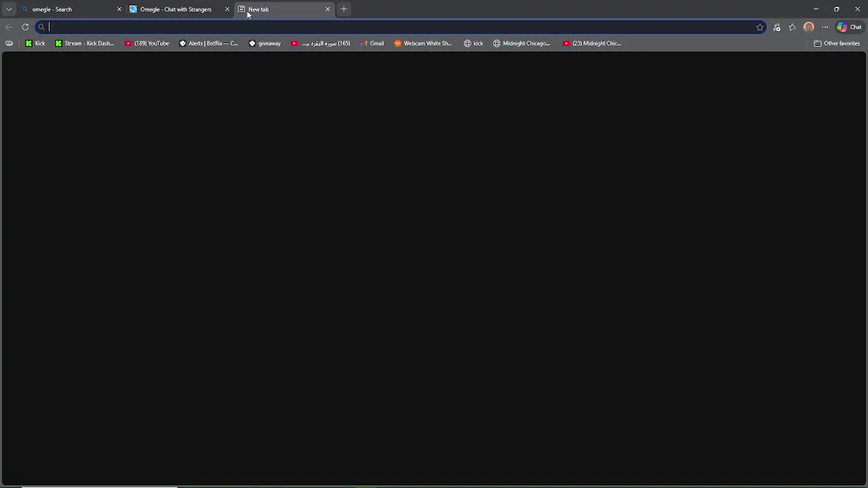The width and height of the screenshot is (868, 488).
Task: Open a new tab with the plus button
Action: pyautogui.click(x=344, y=9)
